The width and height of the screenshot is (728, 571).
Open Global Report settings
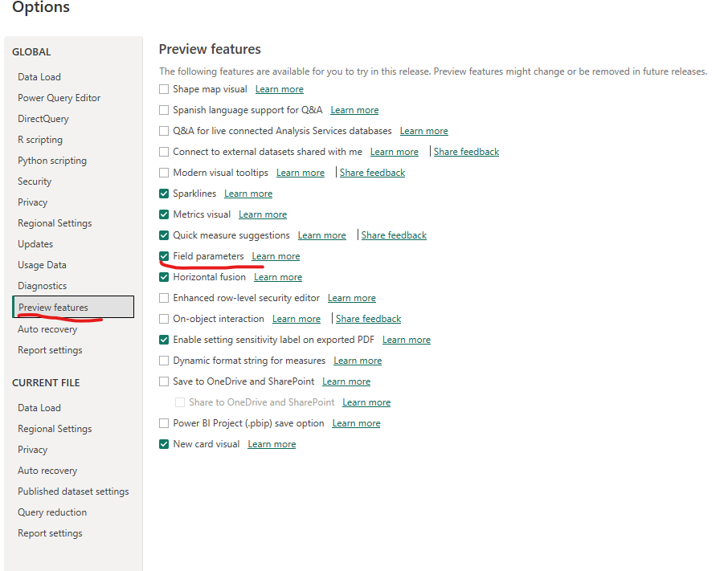[50, 350]
